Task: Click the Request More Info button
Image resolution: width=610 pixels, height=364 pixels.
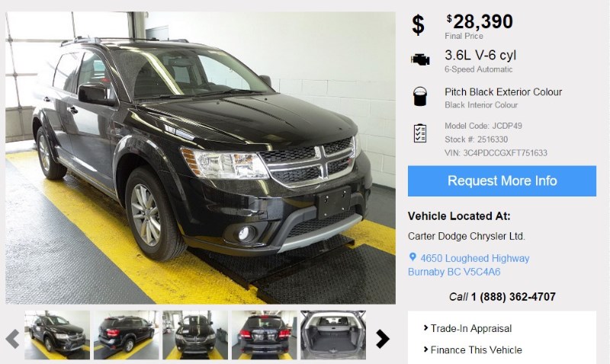Action: click(502, 181)
